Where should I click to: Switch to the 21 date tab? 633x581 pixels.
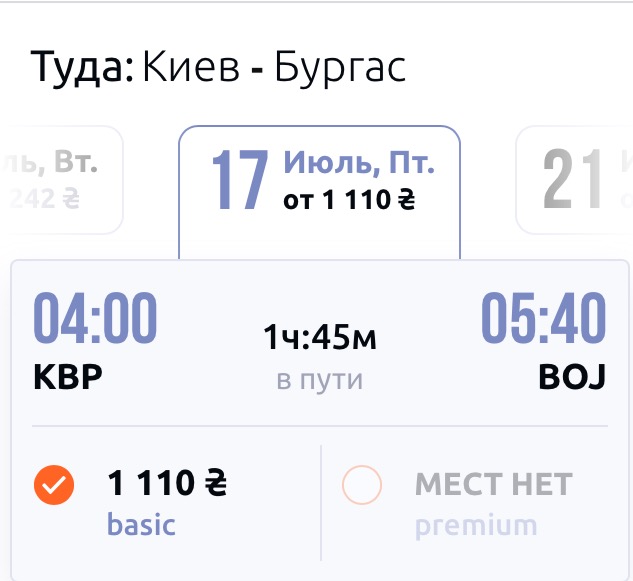(574, 180)
